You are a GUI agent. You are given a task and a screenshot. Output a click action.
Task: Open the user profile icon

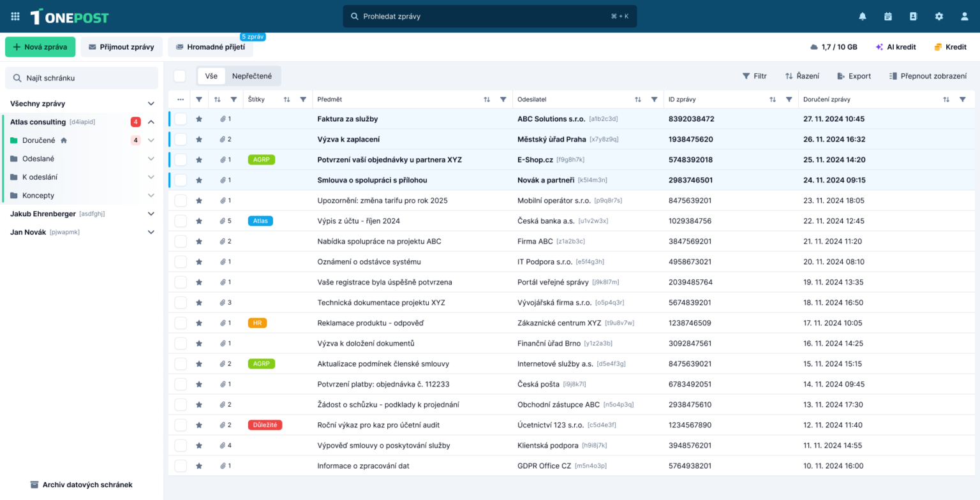point(965,17)
